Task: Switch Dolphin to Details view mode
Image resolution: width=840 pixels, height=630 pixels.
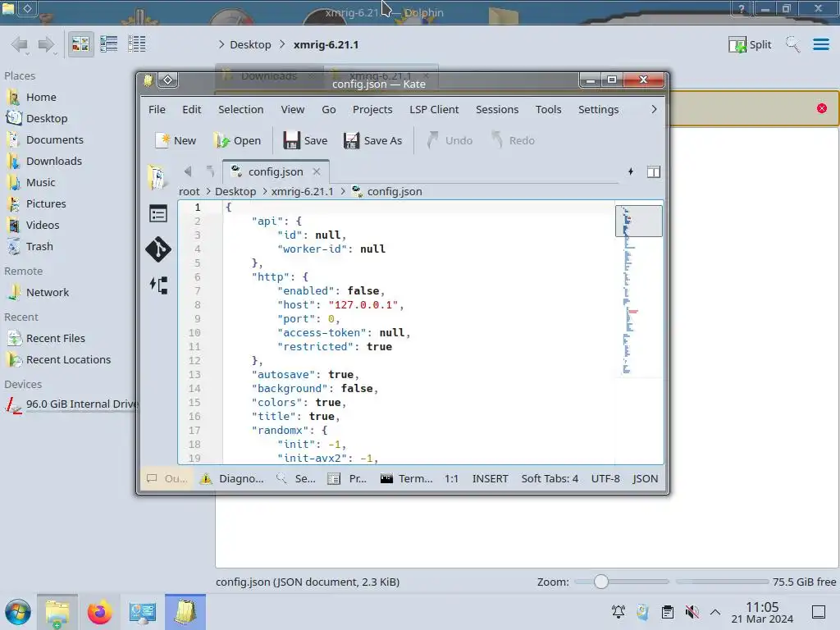Action: click(x=137, y=44)
